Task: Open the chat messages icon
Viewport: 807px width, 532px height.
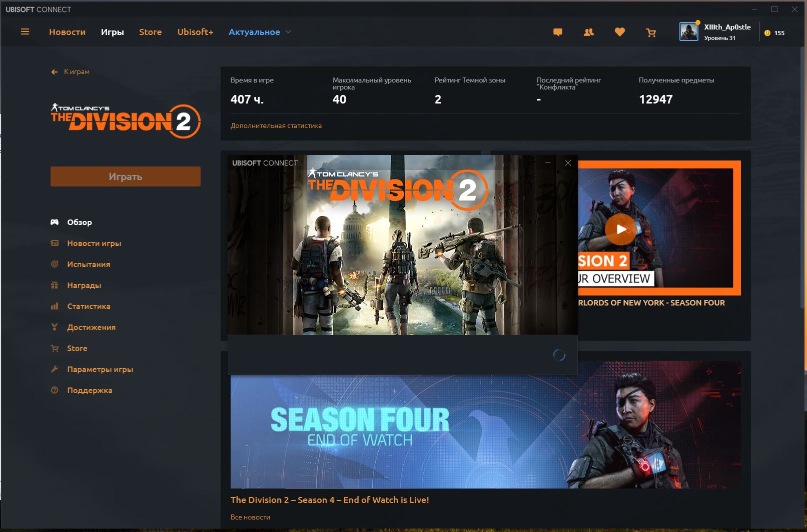Action: (558, 32)
